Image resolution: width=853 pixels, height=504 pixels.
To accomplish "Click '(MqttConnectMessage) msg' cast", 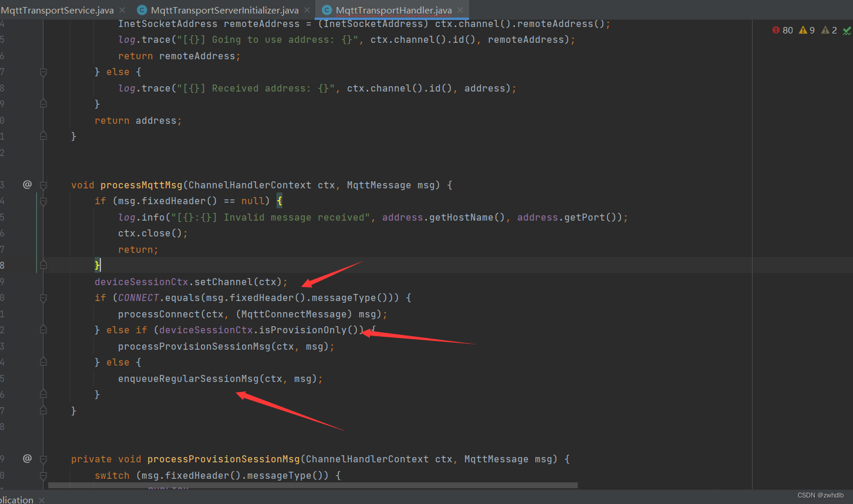I will [305, 314].
